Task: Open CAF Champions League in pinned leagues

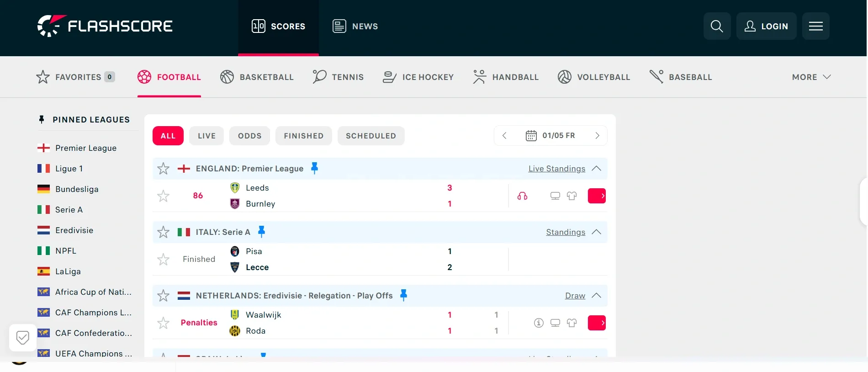Action: pyautogui.click(x=85, y=313)
